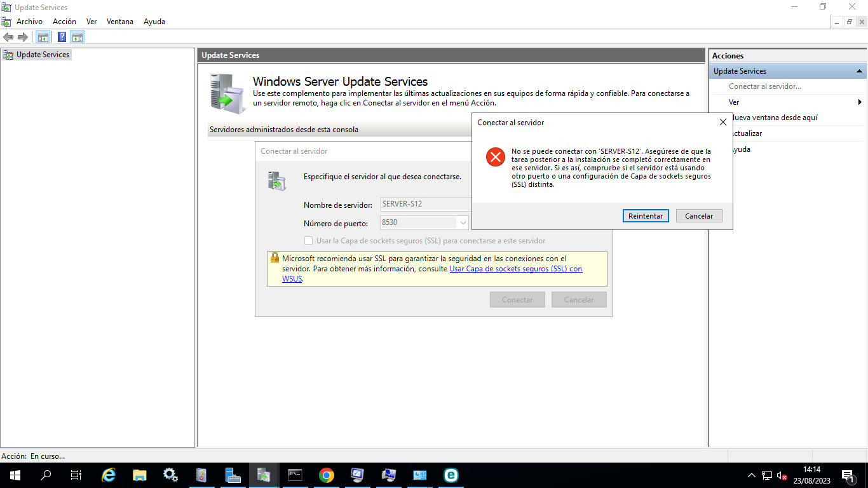Collapse the Update Services actions section
Screen dimensions: 868x488
(x=859, y=71)
